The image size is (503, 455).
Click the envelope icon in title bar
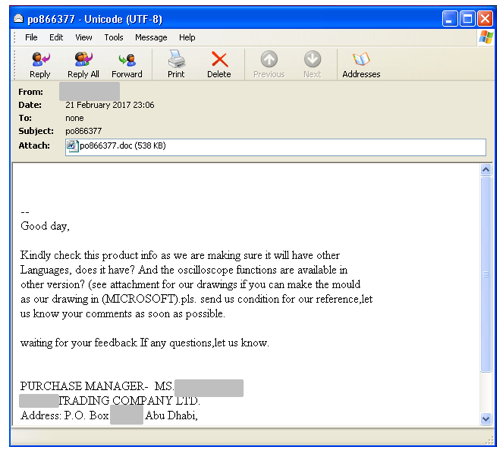pos(19,19)
